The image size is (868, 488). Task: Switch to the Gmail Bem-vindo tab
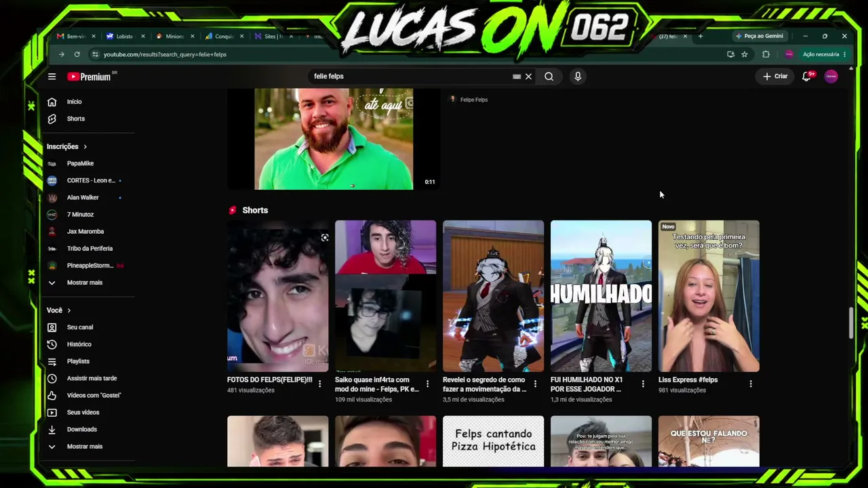point(76,37)
